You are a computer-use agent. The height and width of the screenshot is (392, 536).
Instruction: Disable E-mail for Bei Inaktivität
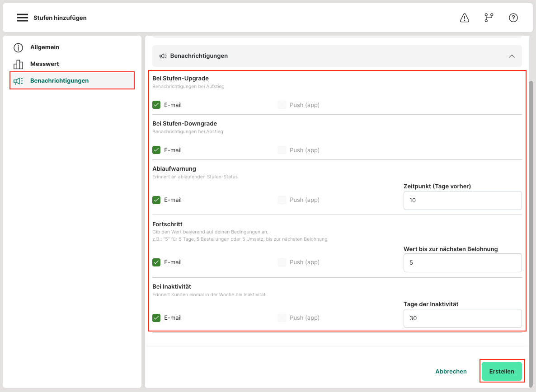156,317
